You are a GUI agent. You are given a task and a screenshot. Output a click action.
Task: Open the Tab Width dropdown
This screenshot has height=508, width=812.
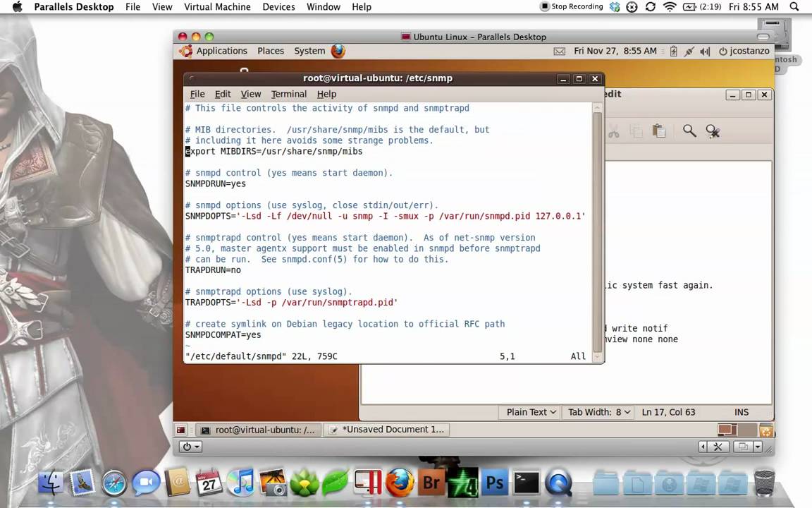tap(599, 412)
